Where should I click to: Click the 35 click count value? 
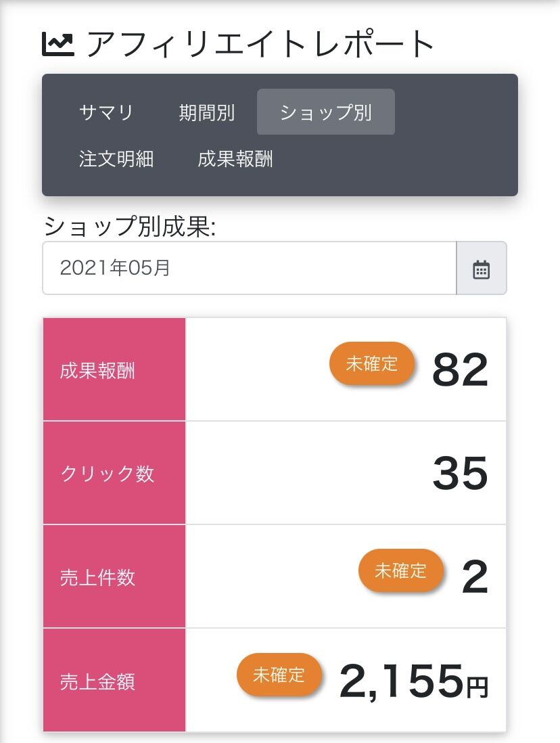point(460,474)
